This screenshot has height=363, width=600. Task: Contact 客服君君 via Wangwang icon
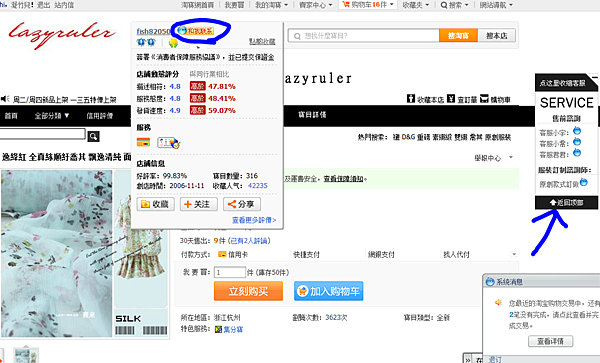pyautogui.click(x=577, y=153)
